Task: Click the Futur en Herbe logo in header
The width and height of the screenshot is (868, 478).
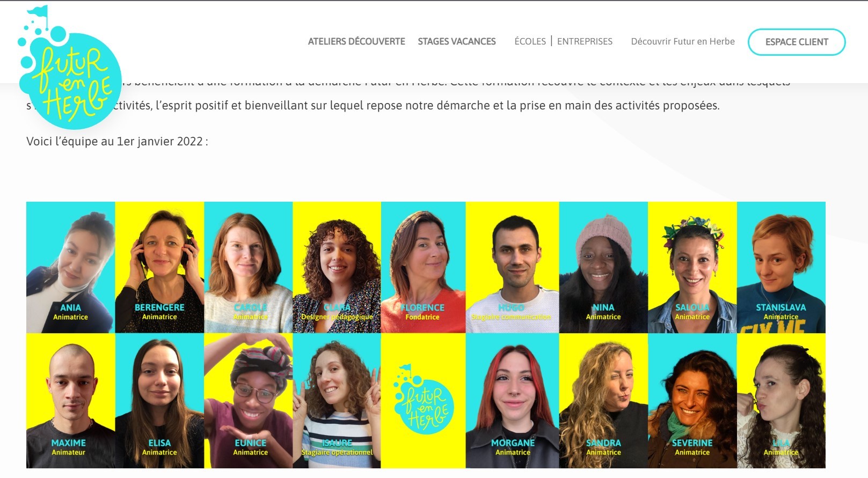Action: click(x=70, y=68)
